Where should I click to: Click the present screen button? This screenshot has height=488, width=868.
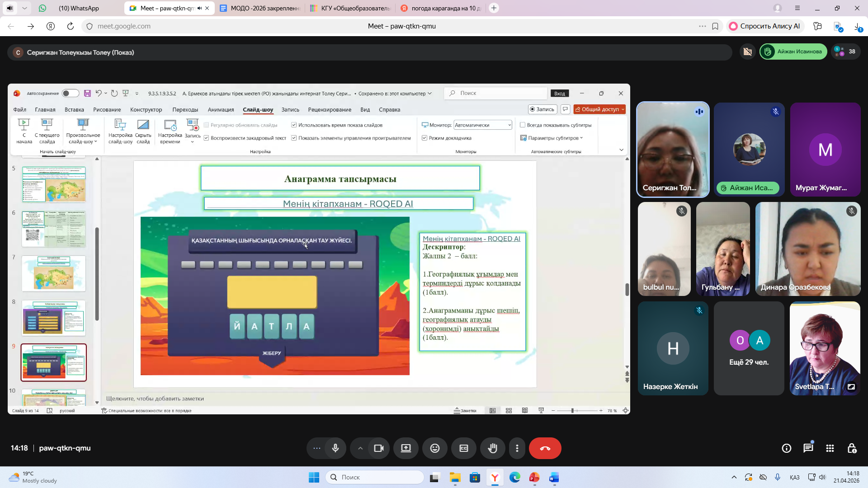[x=406, y=448]
